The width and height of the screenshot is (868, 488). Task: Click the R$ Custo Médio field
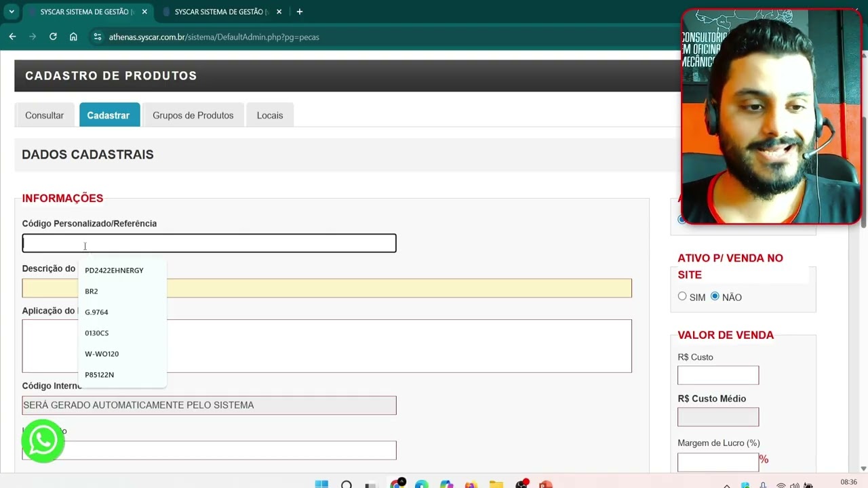[718, 417]
